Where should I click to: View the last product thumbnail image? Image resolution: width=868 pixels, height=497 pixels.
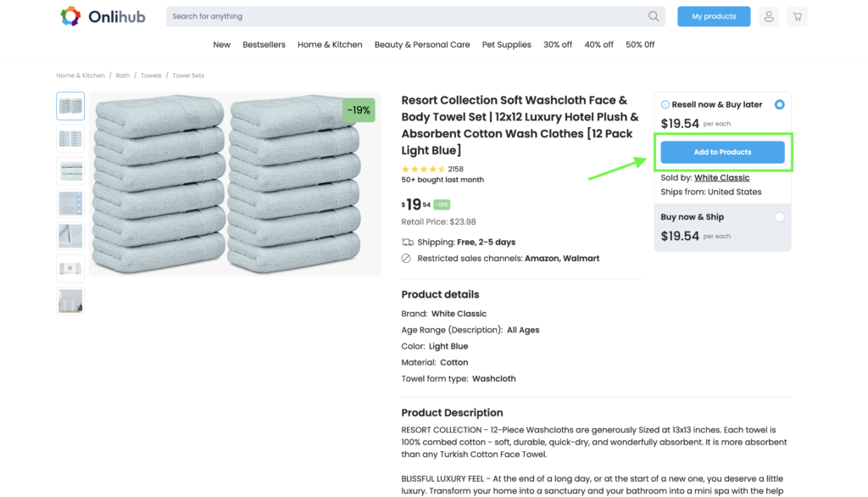pos(70,301)
